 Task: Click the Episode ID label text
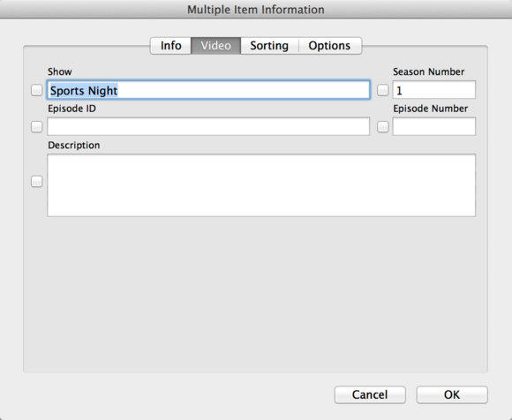72,109
